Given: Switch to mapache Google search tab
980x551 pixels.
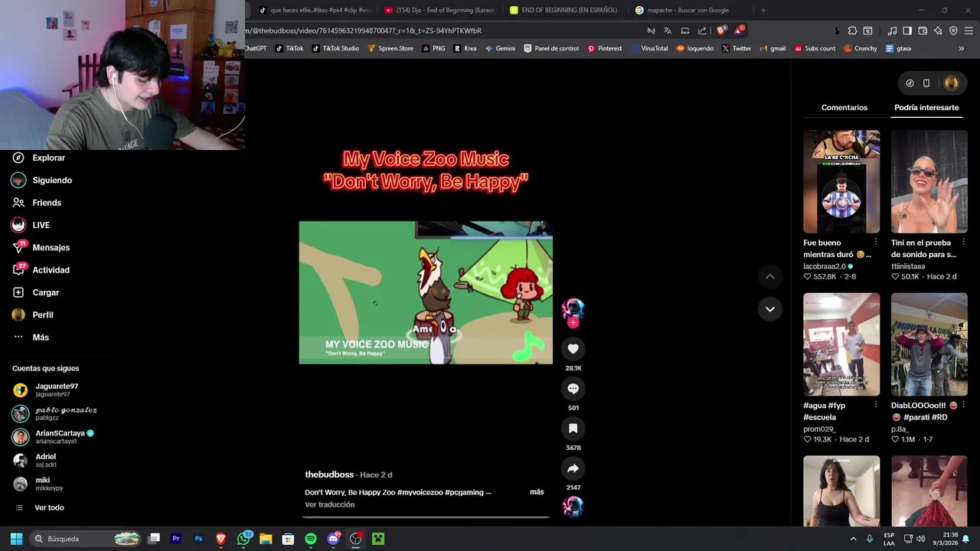Looking at the screenshot, I should [688, 10].
